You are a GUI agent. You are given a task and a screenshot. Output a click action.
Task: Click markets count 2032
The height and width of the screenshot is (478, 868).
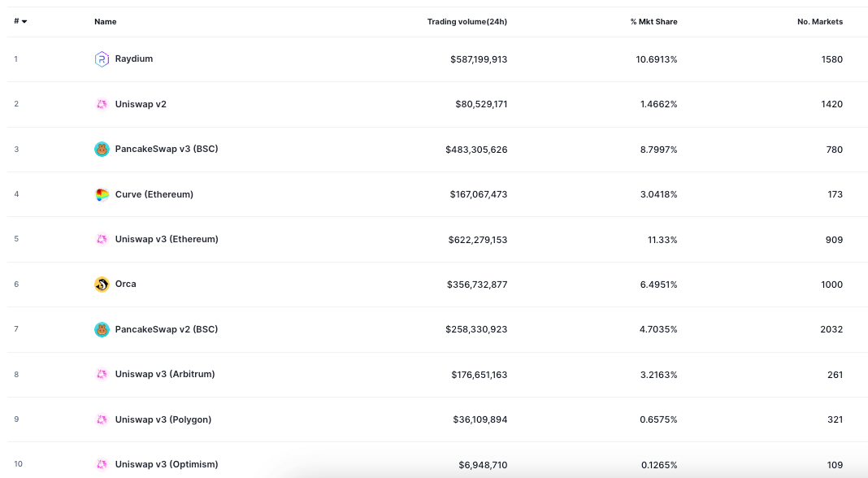click(831, 329)
